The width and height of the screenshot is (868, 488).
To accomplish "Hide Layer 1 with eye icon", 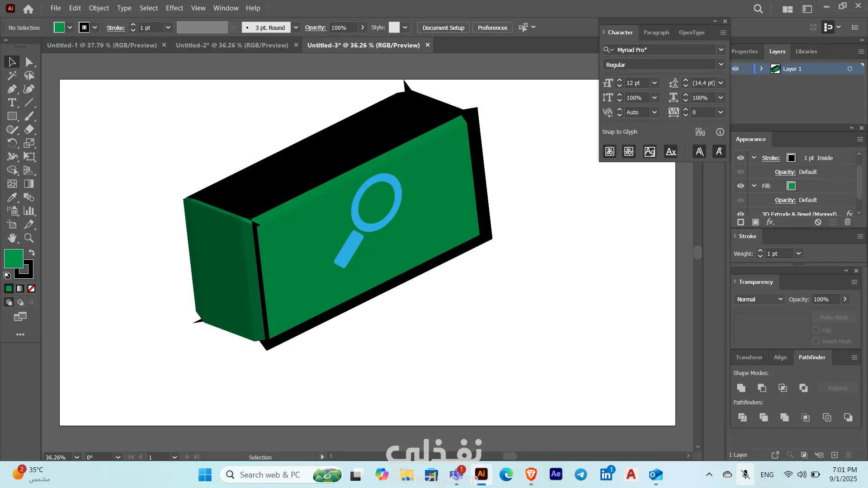I will click(x=736, y=69).
